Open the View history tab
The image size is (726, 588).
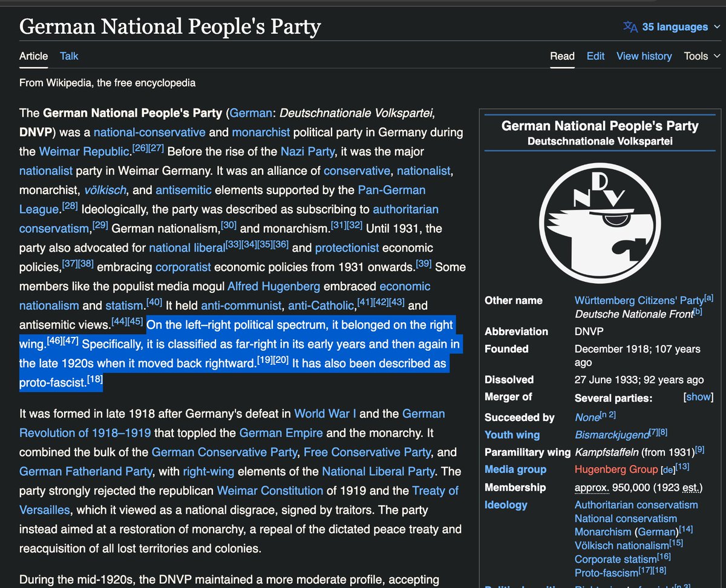tap(644, 56)
